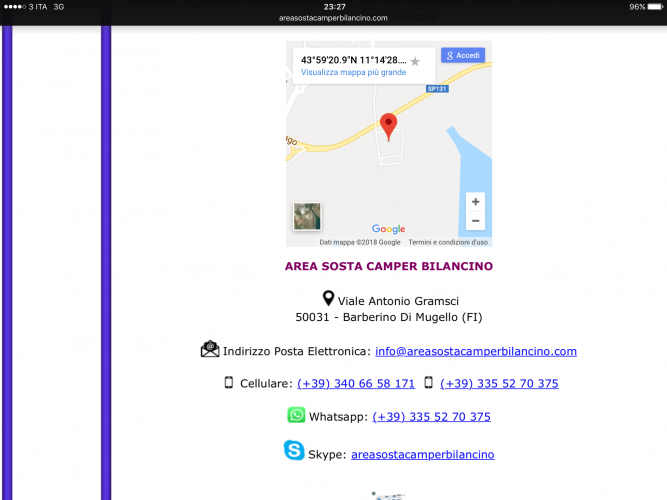Tap the areasostacamperbilancino.com address bar
667x500 pixels.
pos(334,18)
